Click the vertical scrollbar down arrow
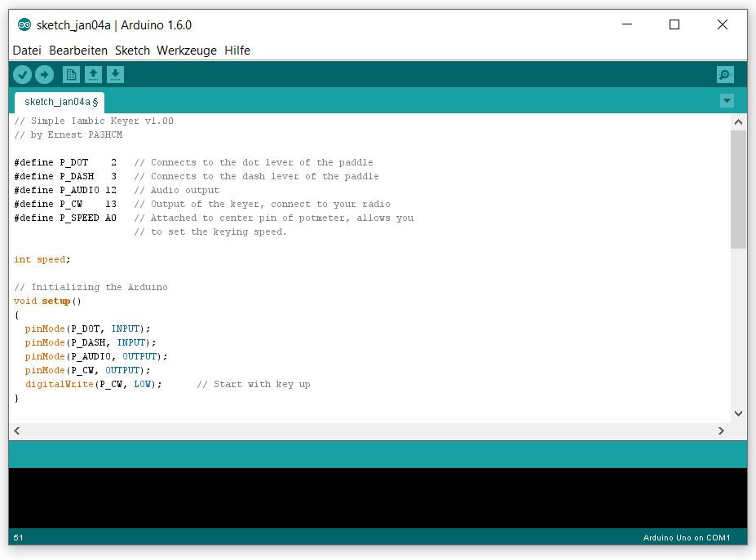Image resolution: width=756 pixels, height=560 pixels. coord(738,413)
